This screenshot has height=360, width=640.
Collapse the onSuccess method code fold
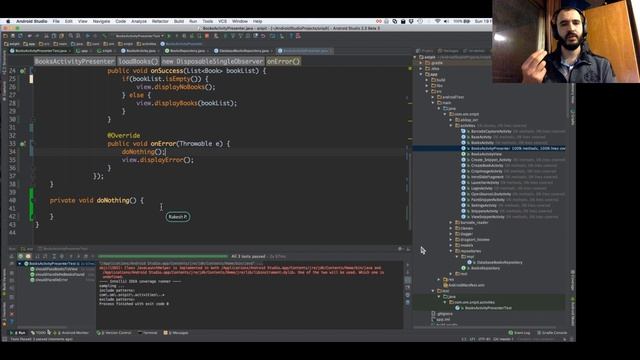coord(32,71)
